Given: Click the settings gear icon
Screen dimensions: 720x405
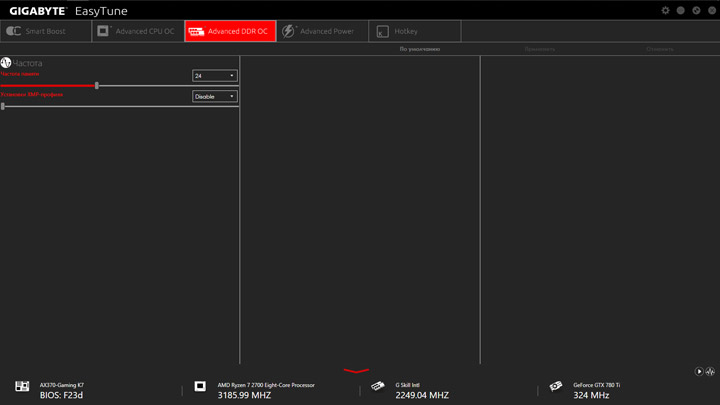Looking at the screenshot, I should coord(665,10).
